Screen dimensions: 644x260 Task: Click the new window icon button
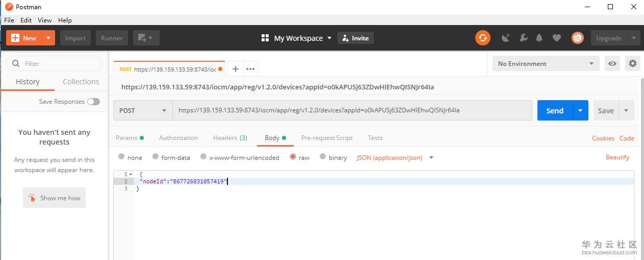tap(146, 38)
